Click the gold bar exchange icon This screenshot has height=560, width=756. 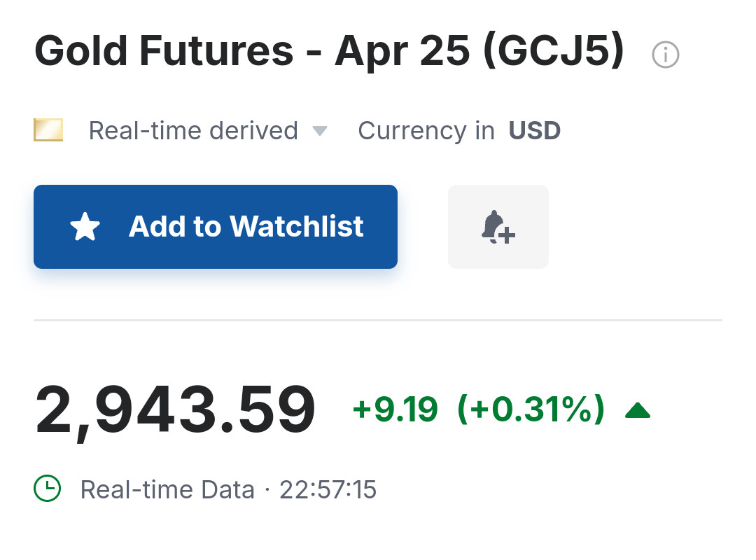point(48,130)
